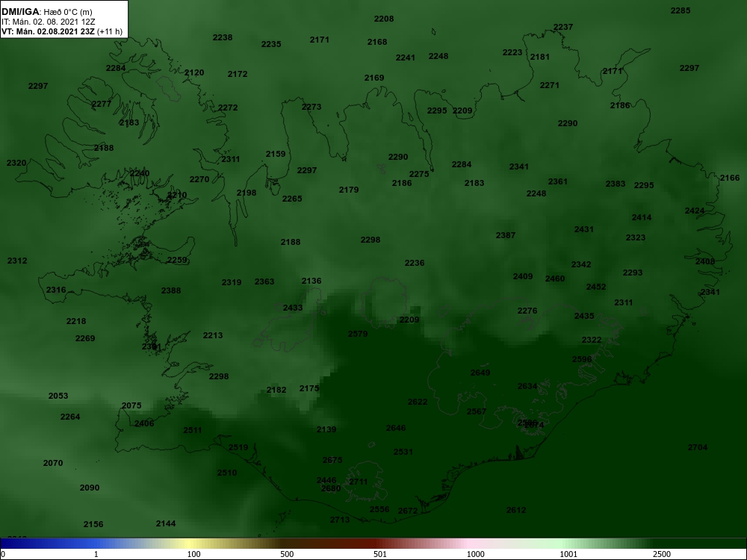Screen dimensions: 747x560
Task: Click the 2320 value off the west coast
Action: coord(16,163)
